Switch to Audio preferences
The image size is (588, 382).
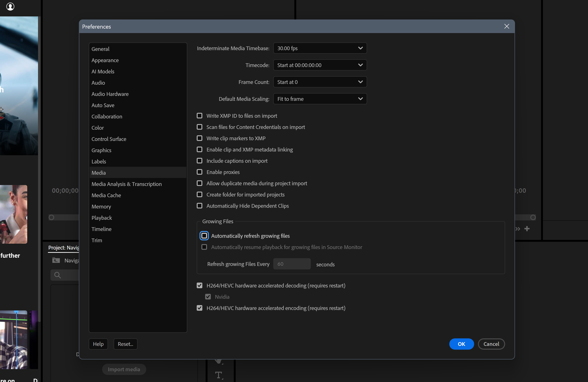tap(138, 83)
